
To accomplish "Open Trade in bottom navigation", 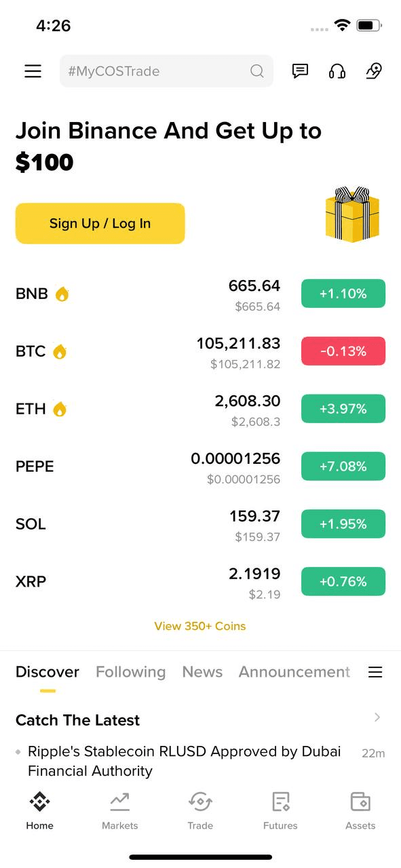I will tap(200, 810).
